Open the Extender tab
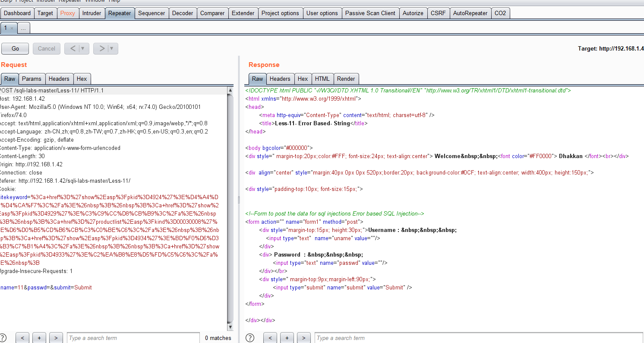The image size is (644, 343). (243, 13)
